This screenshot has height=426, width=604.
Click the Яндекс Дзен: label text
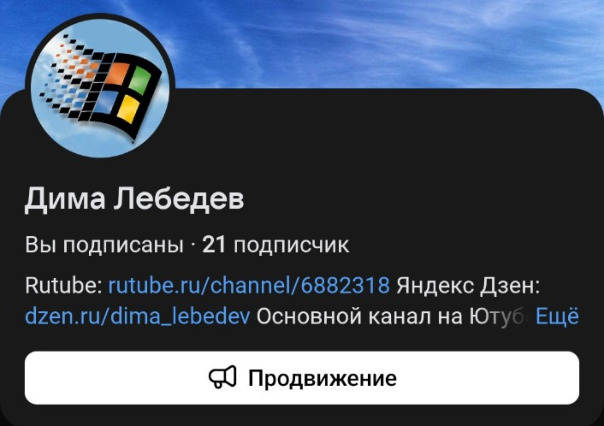(x=468, y=285)
